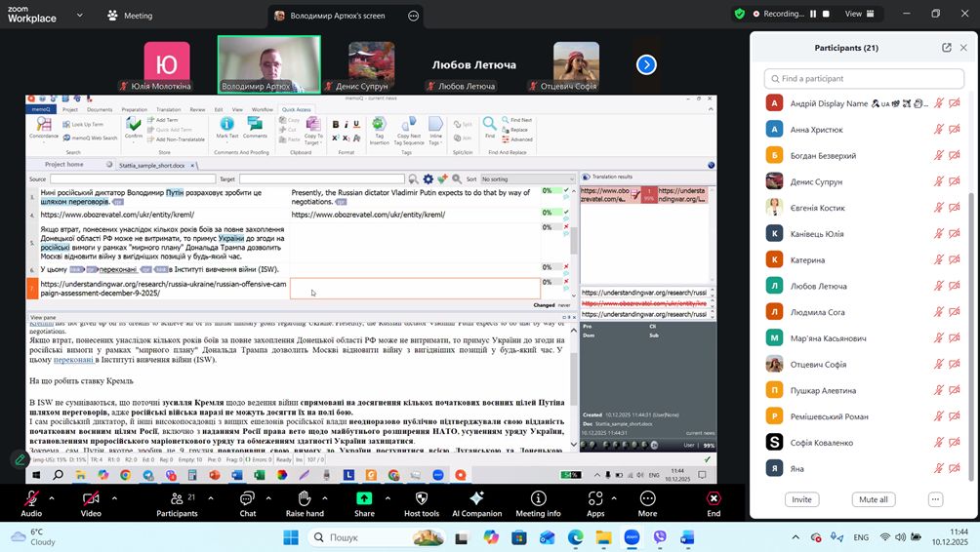Viewport: 980px width, 552px height.
Task: Expand audio options arrow next to Audio
Action: [52, 496]
